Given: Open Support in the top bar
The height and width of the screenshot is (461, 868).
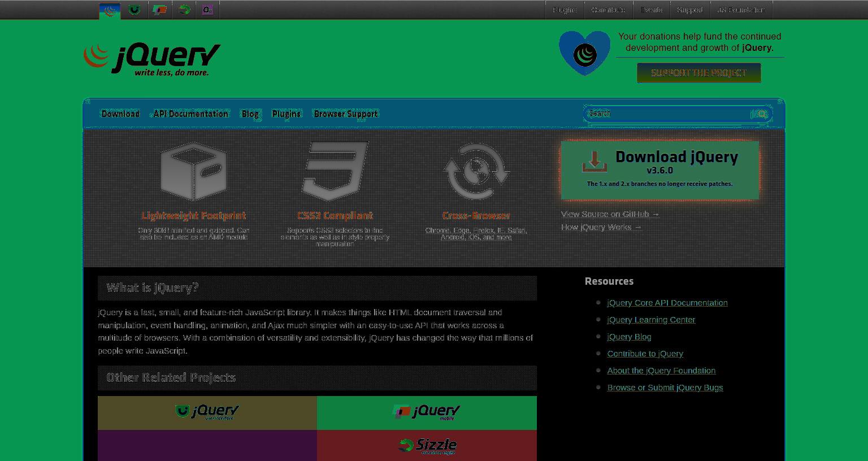Looking at the screenshot, I should [689, 10].
